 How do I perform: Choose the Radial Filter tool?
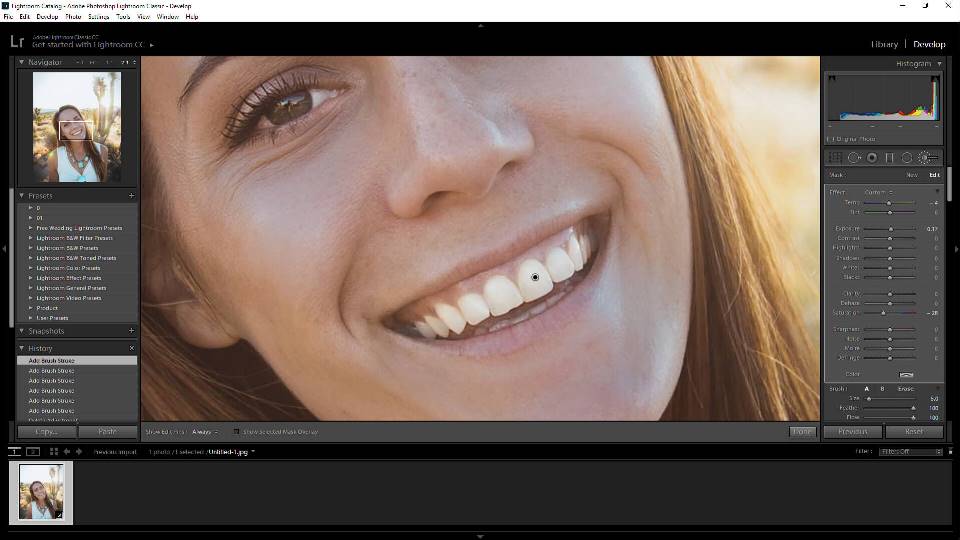coord(907,158)
